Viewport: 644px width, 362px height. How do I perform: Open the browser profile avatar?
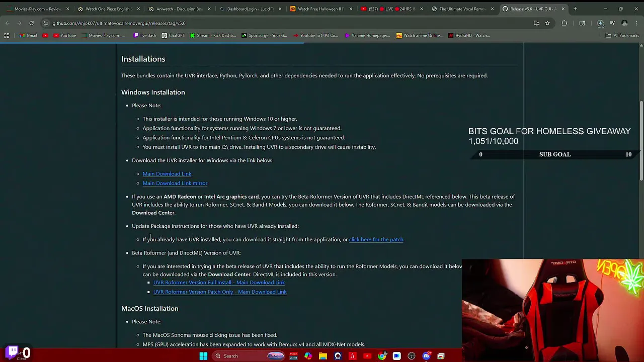pyautogui.click(x=624, y=23)
